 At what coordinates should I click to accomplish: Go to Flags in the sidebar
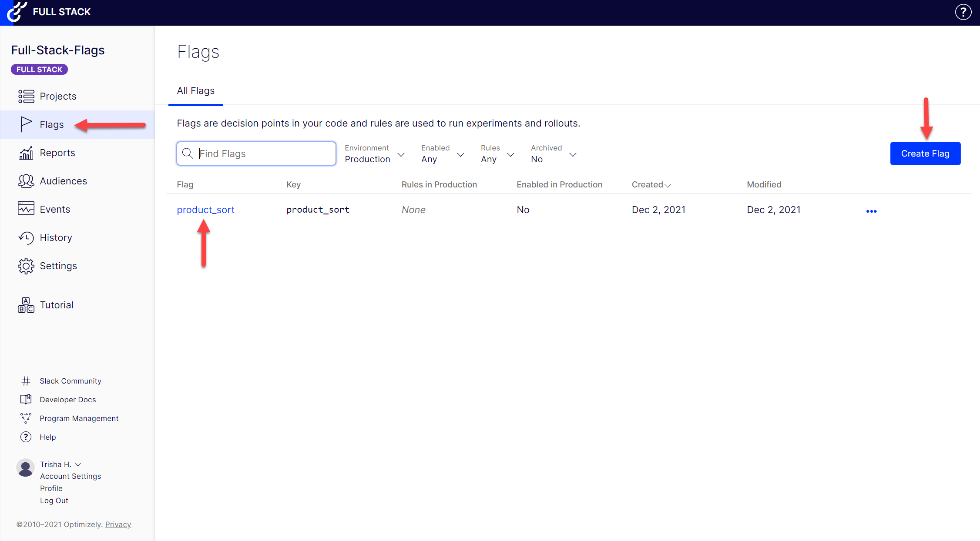coord(52,124)
